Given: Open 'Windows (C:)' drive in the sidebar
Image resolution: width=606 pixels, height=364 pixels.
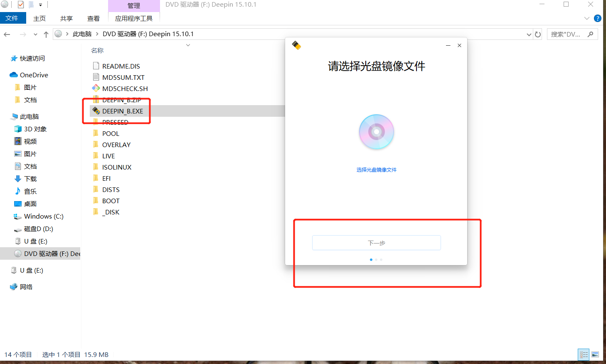Looking at the screenshot, I should pos(44,216).
